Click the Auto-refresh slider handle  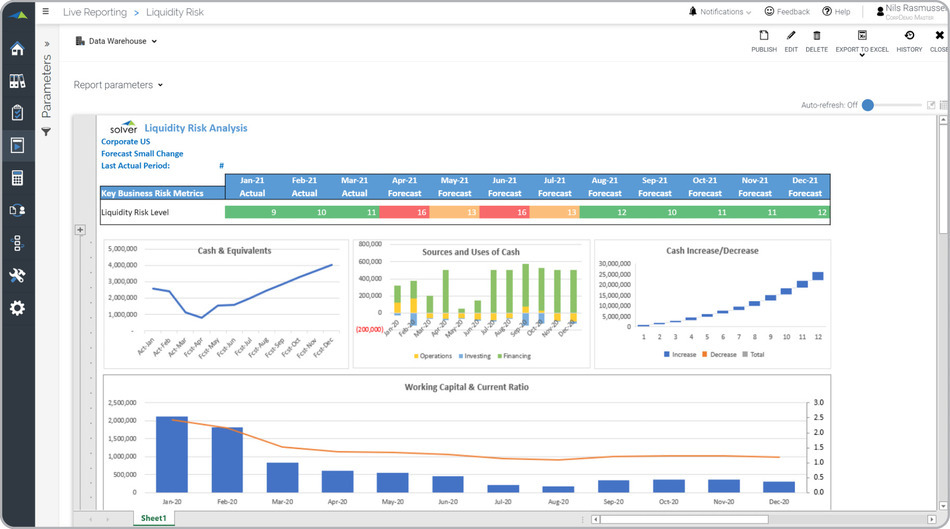click(x=868, y=105)
